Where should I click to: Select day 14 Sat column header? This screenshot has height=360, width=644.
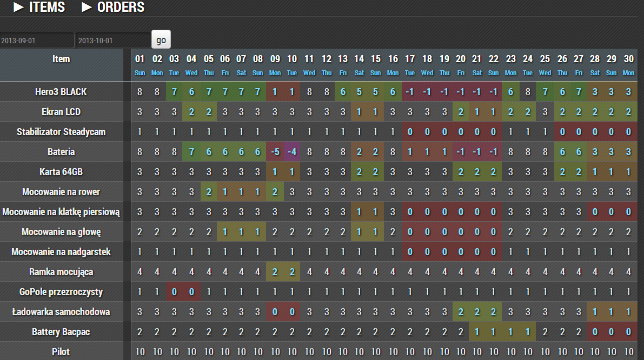coord(359,65)
